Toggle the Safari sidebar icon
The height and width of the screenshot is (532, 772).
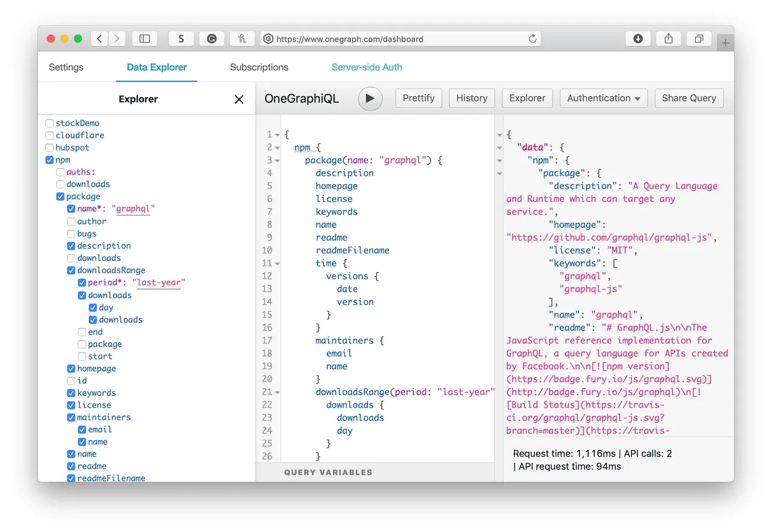click(145, 39)
